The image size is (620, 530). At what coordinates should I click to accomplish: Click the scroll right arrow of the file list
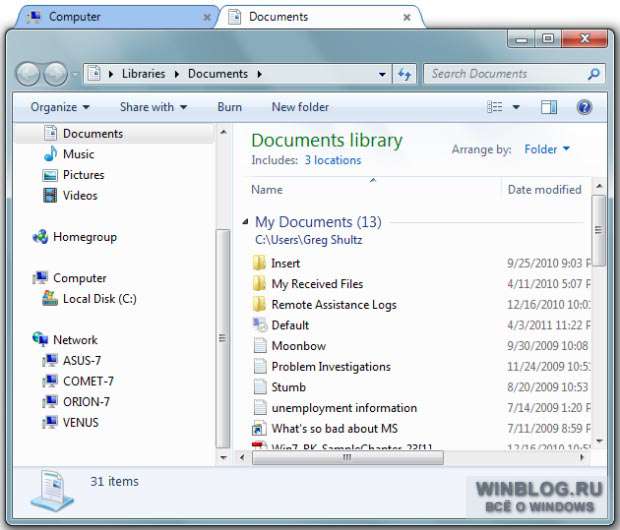point(581,458)
